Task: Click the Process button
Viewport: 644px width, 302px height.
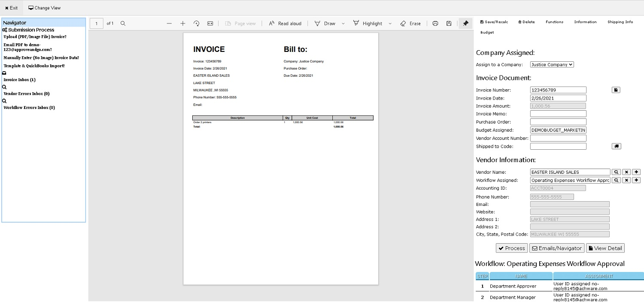Action: [512, 248]
